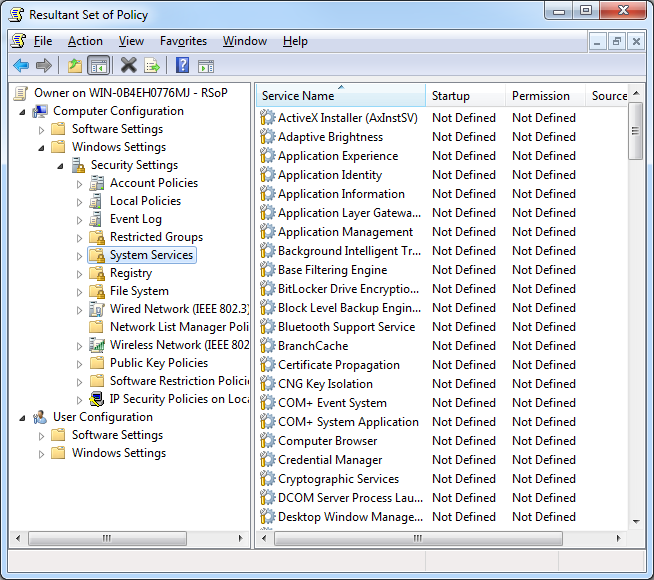
Task: Expand the Registry node arrow
Action: click(x=79, y=274)
